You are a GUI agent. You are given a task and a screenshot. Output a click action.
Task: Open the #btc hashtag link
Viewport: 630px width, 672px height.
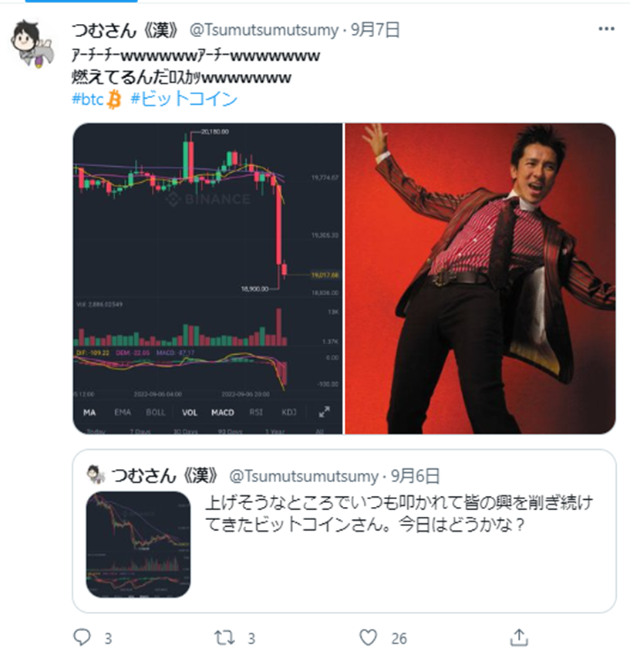(x=96, y=99)
